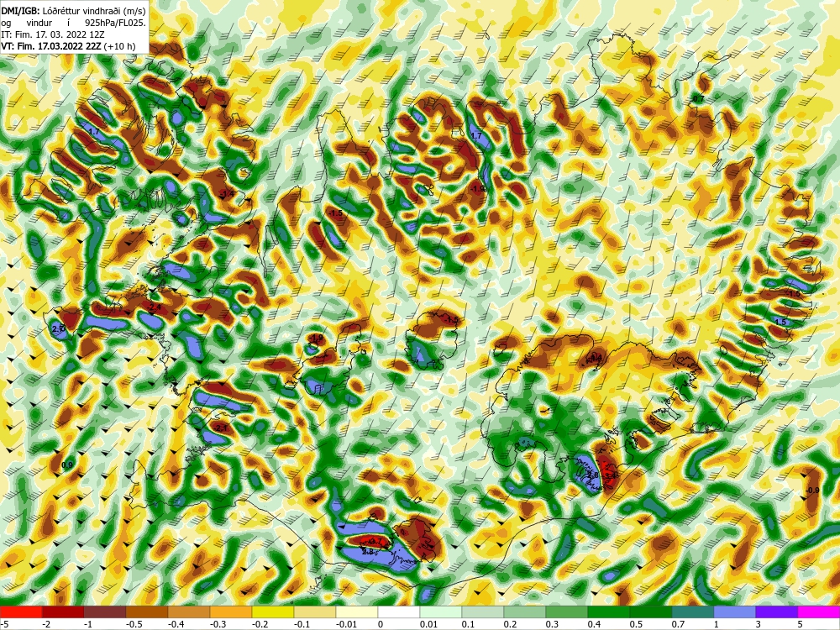Click the 'VT: Fim. 17.03.2022 22Z' line

pyautogui.click(x=52, y=46)
